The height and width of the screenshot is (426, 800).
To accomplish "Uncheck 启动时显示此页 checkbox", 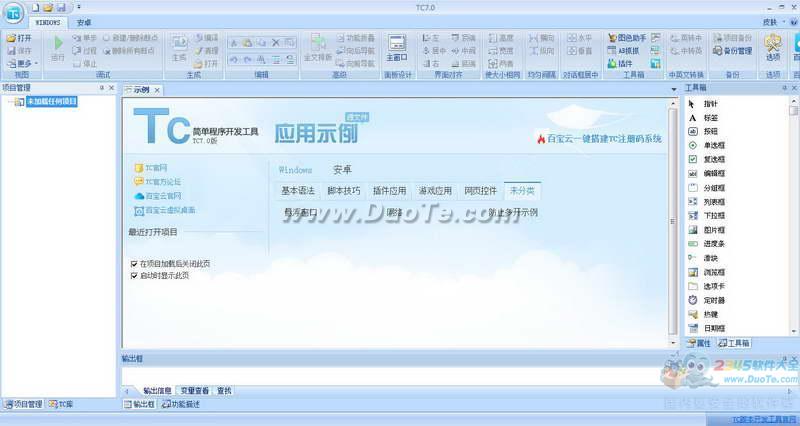I will (x=135, y=275).
